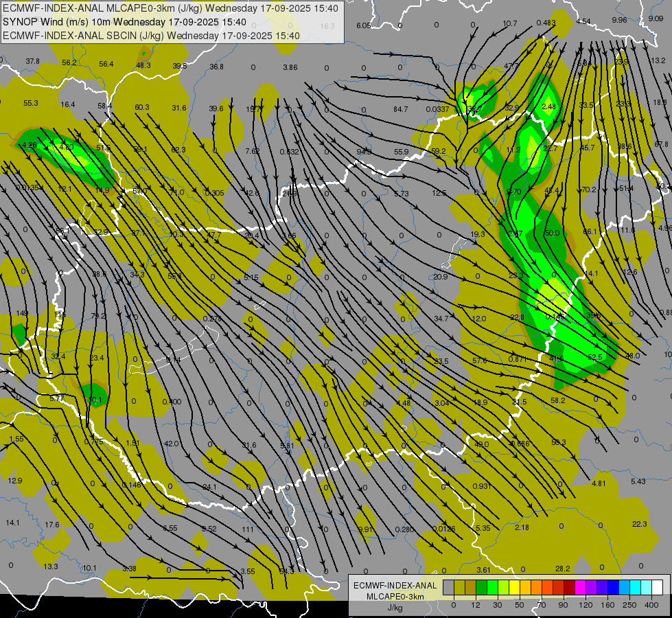Click the map value 3.61

(x=483, y=570)
